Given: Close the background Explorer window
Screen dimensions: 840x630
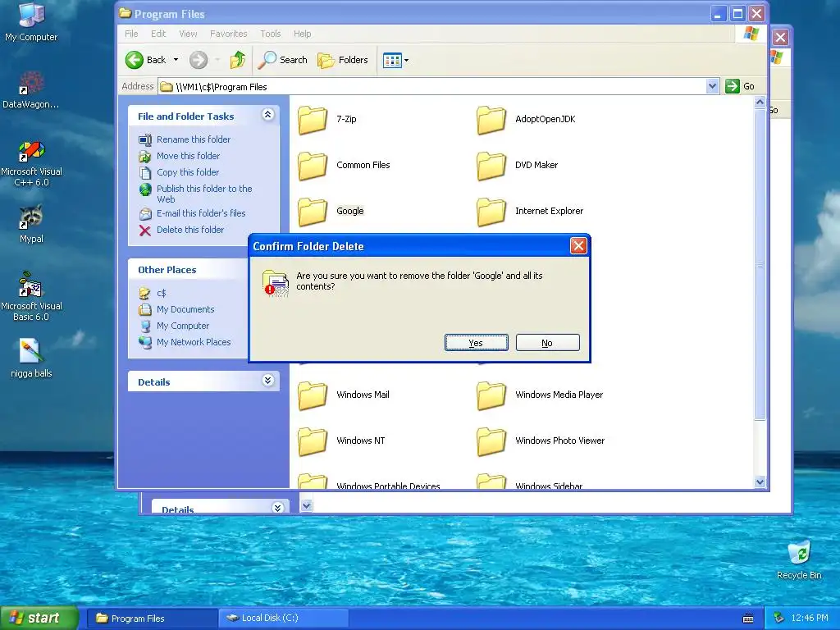Looking at the screenshot, I should (781, 38).
